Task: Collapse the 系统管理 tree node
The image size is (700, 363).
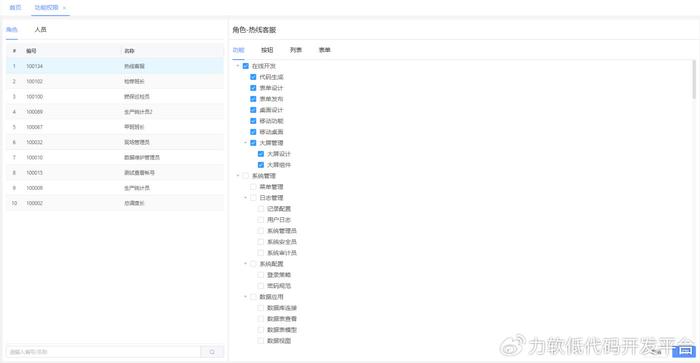Action: [x=238, y=176]
